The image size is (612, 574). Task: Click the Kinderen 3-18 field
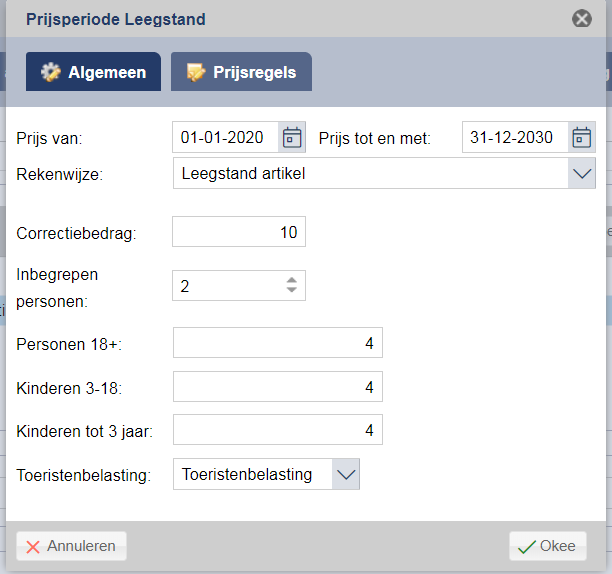[x=278, y=387]
